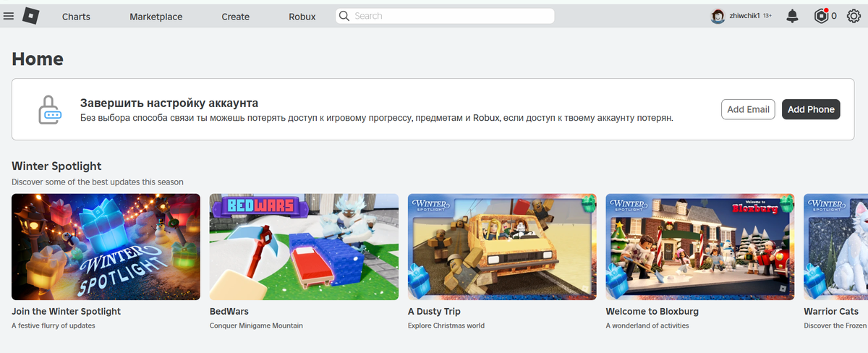This screenshot has height=353, width=868.
Task: Open the notifications bell
Action: pos(792,16)
